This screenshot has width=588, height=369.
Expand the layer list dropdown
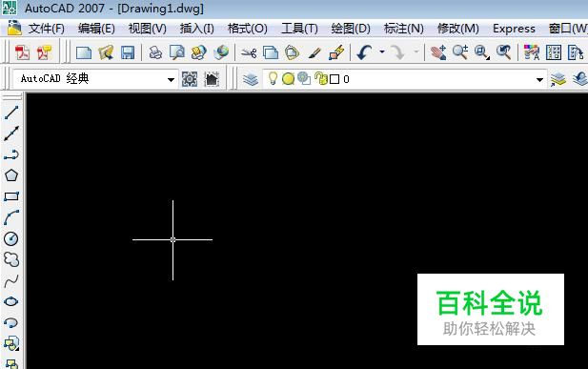point(539,79)
